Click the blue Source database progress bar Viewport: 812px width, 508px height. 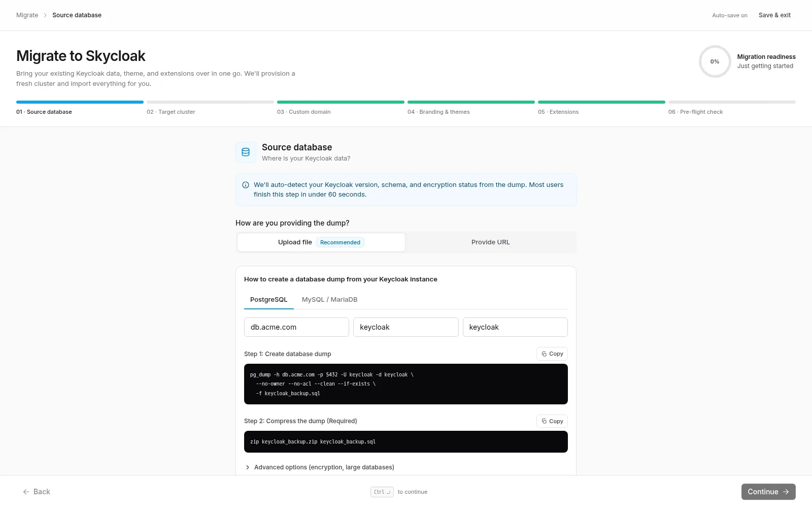(80, 102)
